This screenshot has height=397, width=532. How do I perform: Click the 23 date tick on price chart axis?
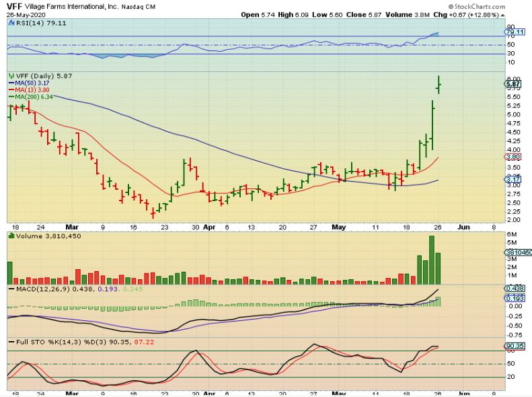pos(164,227)
